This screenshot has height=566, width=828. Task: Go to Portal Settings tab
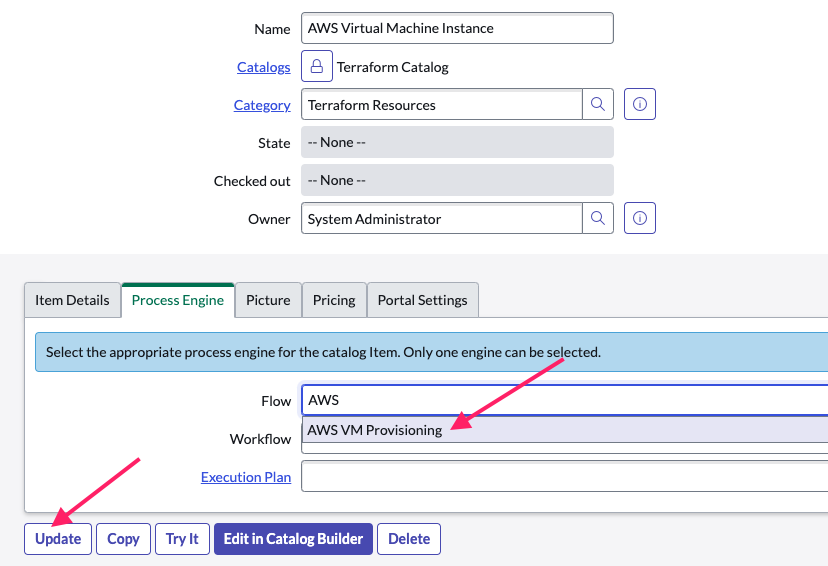coord(422,300)
